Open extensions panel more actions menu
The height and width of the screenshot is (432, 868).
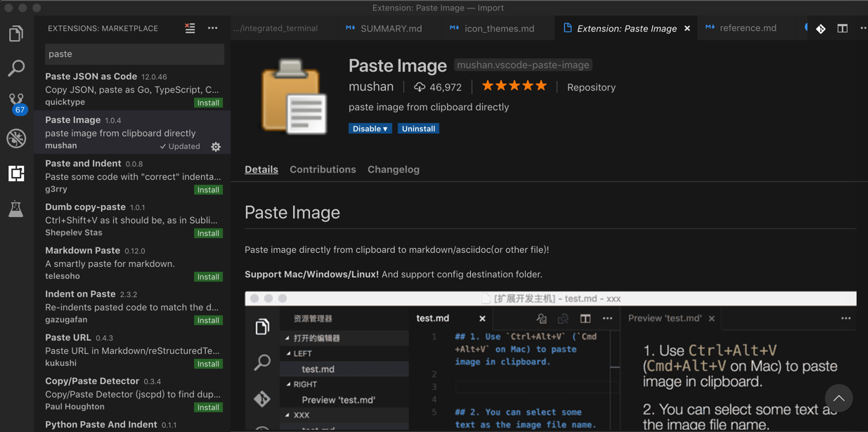point(212,28)
